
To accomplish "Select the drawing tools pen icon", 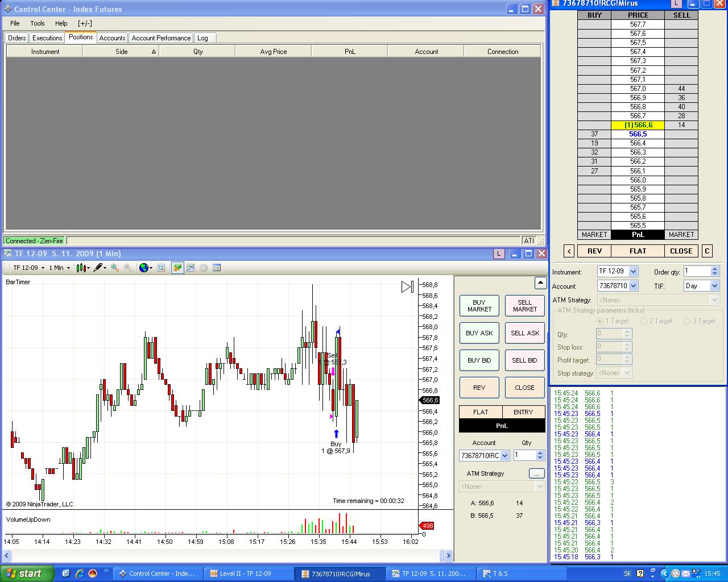I will point(100,268).
